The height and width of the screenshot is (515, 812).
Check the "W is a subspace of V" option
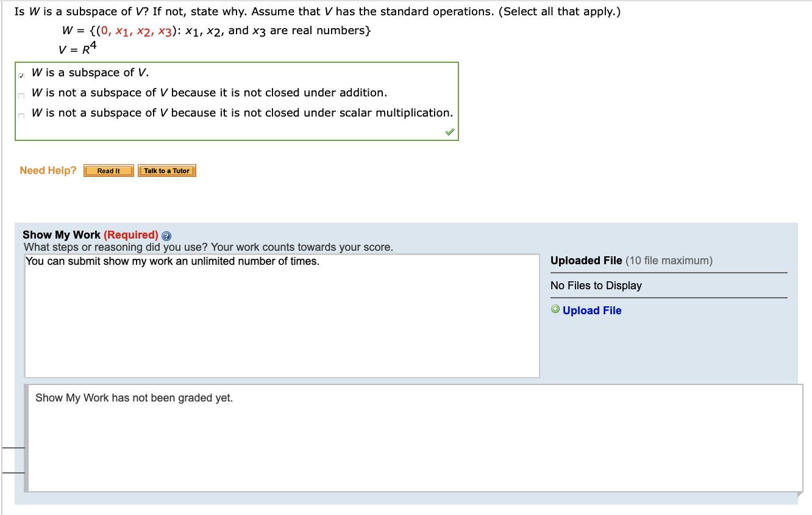click(21, 76)
